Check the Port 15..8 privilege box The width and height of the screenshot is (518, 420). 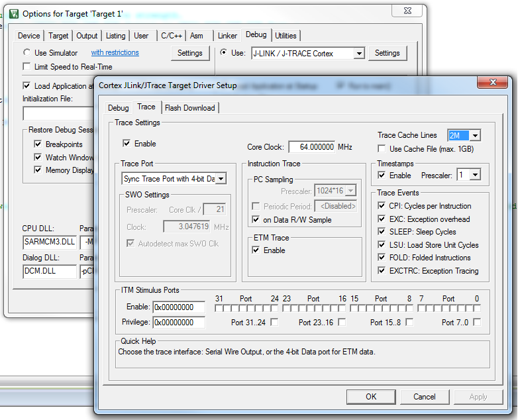pyautogui.click(x=409, y=322)
